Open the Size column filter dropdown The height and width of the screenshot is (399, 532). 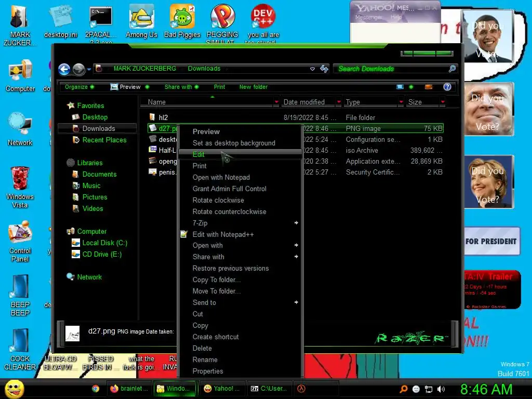443,102
